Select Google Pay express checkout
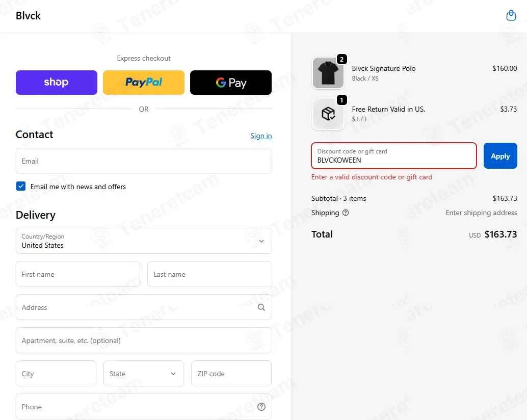527x420 pixels. [x=231, y=83]
